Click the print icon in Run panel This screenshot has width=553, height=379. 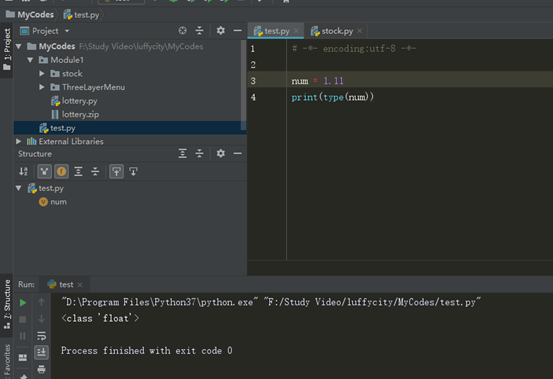tap(41, 369)
